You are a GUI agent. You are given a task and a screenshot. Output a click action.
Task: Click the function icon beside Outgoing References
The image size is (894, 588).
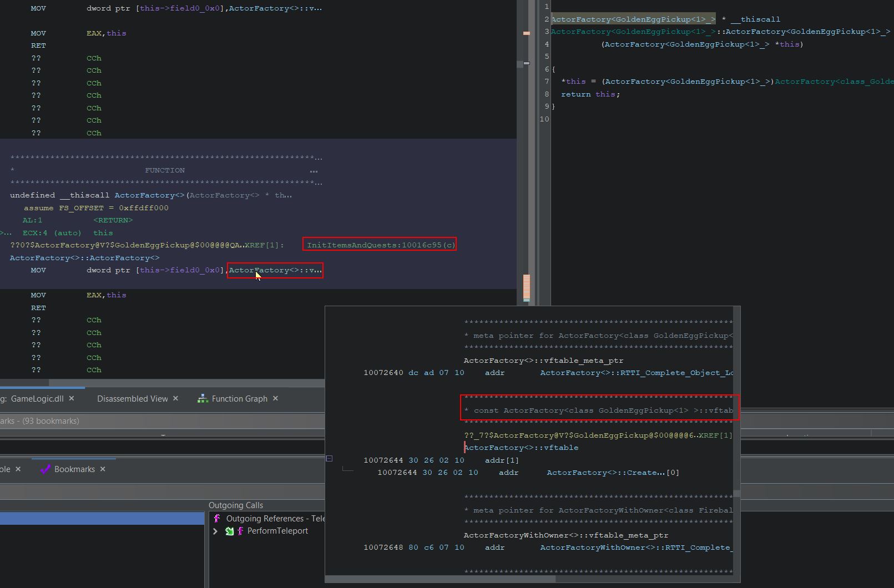217,519
